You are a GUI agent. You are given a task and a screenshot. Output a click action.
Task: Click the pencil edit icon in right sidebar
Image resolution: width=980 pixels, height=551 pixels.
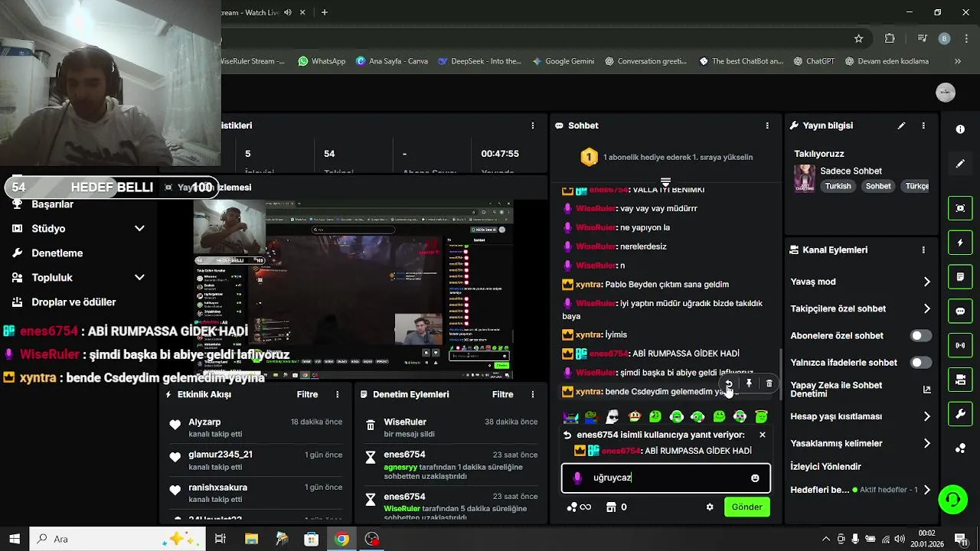pos(960,163)
